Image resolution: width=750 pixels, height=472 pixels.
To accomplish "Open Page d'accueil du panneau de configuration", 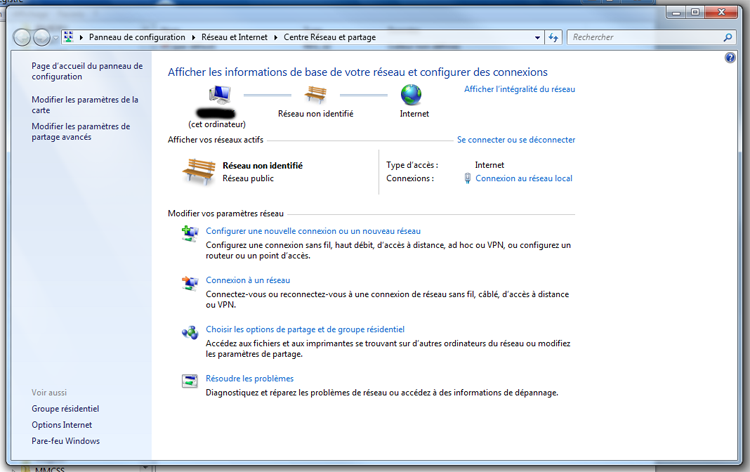I will click(x=87, y=71).
